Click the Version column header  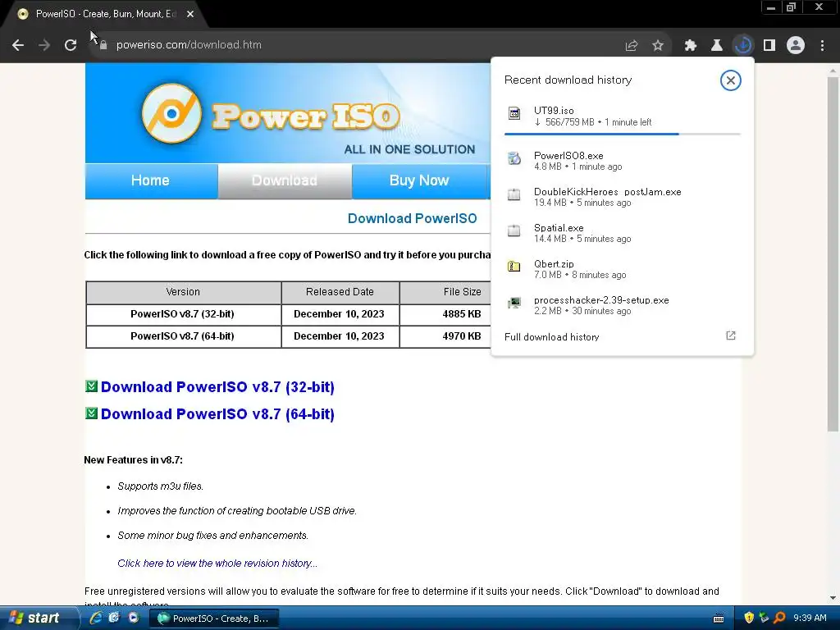(183, 292)
